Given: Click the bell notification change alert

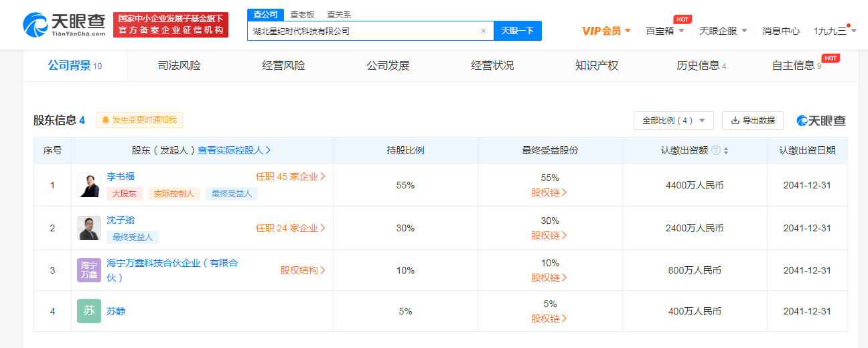Looking at the screenshot, I should pos(139,120).
